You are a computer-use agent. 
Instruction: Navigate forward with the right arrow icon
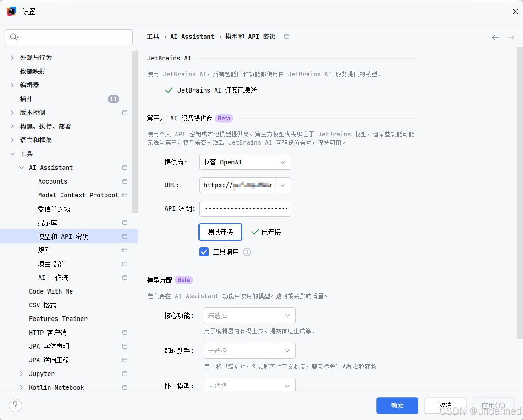[x=511, y=38]
